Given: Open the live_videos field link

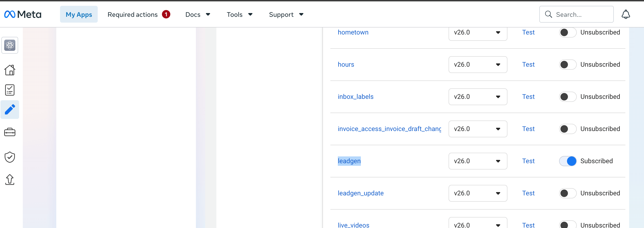Looking at the screenshot, I should point(353,225).
